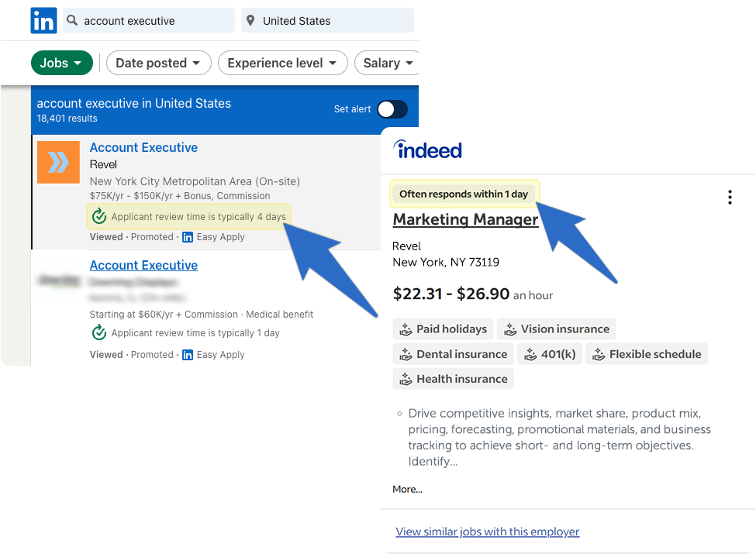The image size is (756, 554).
Task: Open the Jobs dropdown filter
Action: [x=62, y=63]
